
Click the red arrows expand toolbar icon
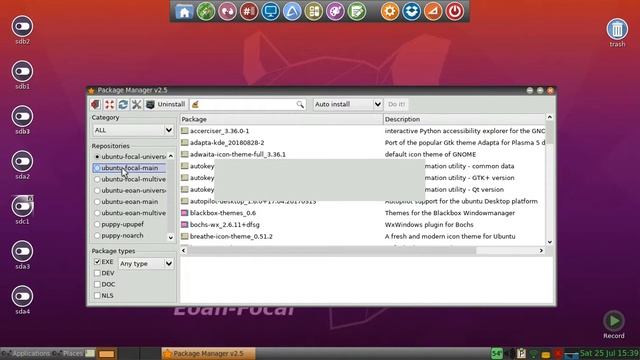[x=109, y=104]
